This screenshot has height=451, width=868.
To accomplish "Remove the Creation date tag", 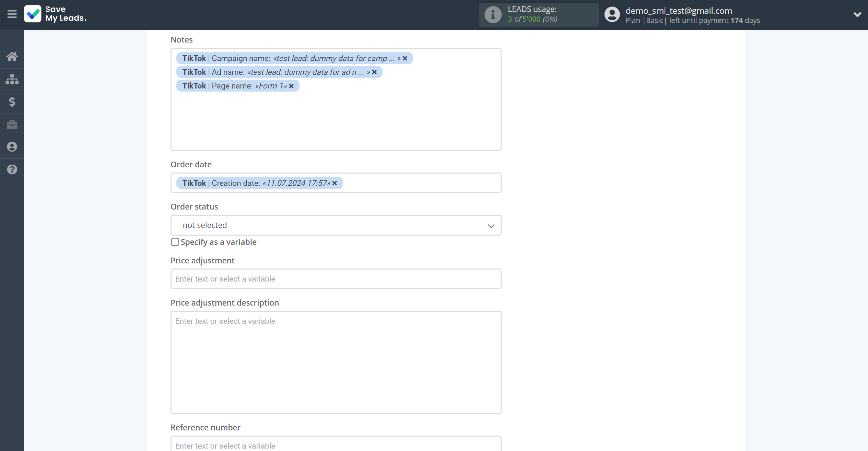I will (335, 183).
